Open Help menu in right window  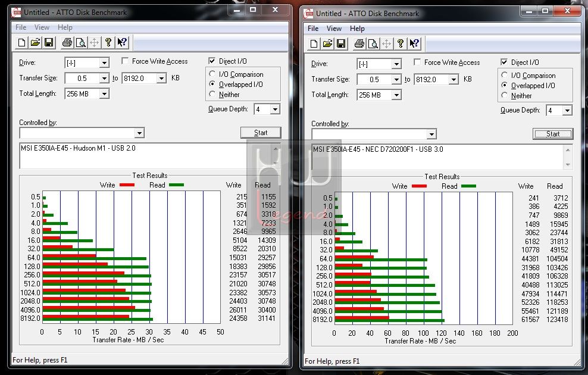pos(357,28)
